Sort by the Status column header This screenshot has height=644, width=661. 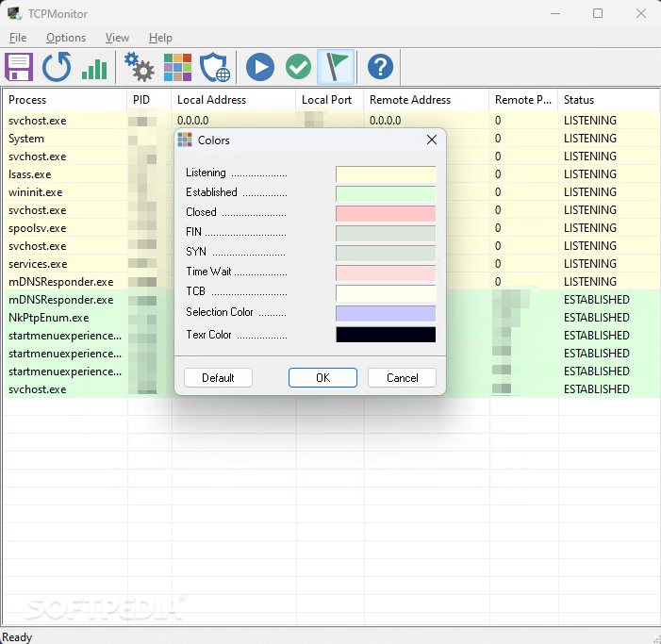609,100
